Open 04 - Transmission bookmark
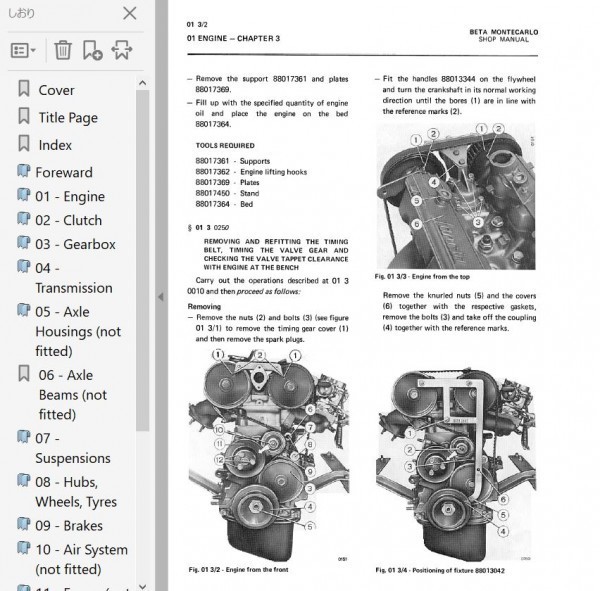This screenshot has width=600, height=591. pos(74,278)
